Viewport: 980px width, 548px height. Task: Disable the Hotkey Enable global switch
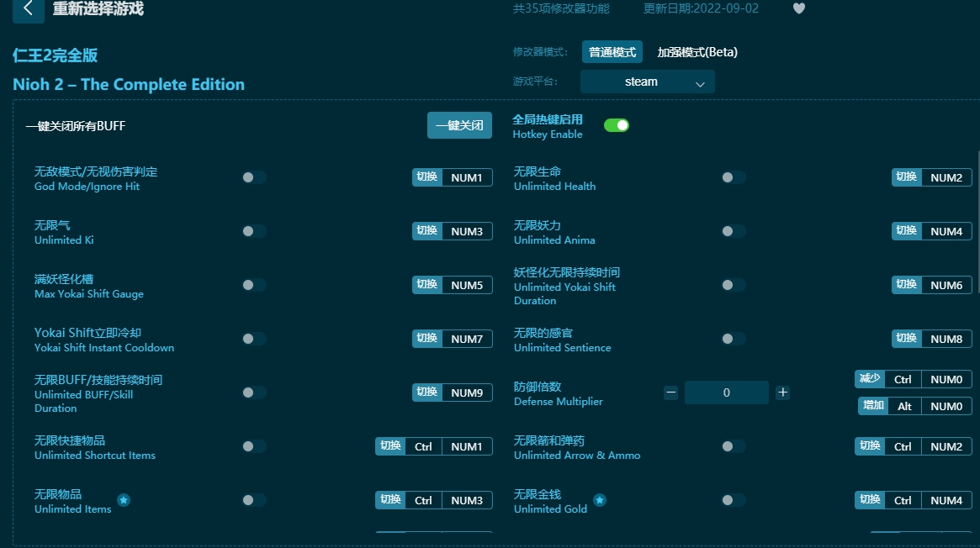click(617, 124)
